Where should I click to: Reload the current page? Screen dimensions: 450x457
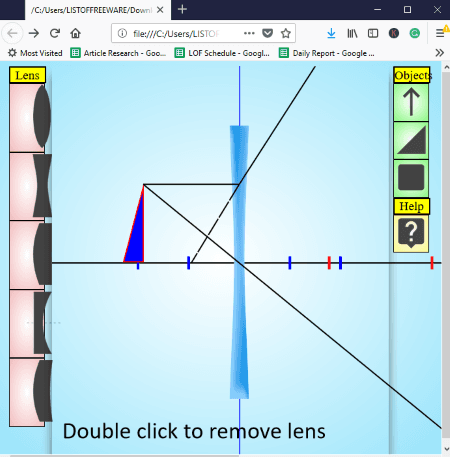[55, 33]
